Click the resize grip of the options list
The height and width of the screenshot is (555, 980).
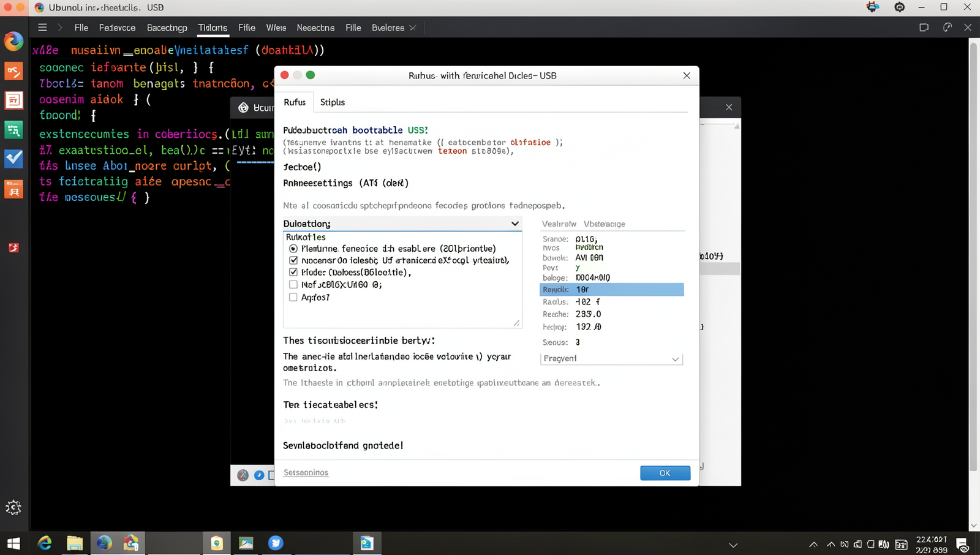(517, 323)
